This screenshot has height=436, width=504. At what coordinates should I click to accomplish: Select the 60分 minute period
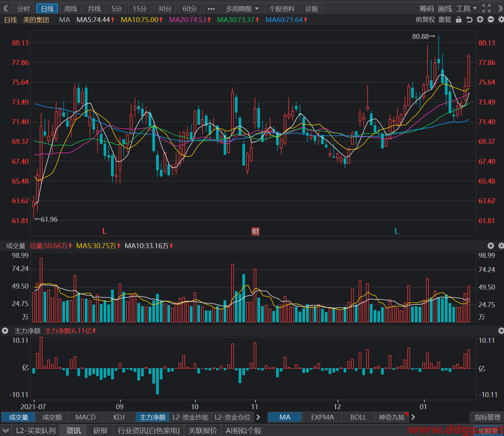(190, 9)
